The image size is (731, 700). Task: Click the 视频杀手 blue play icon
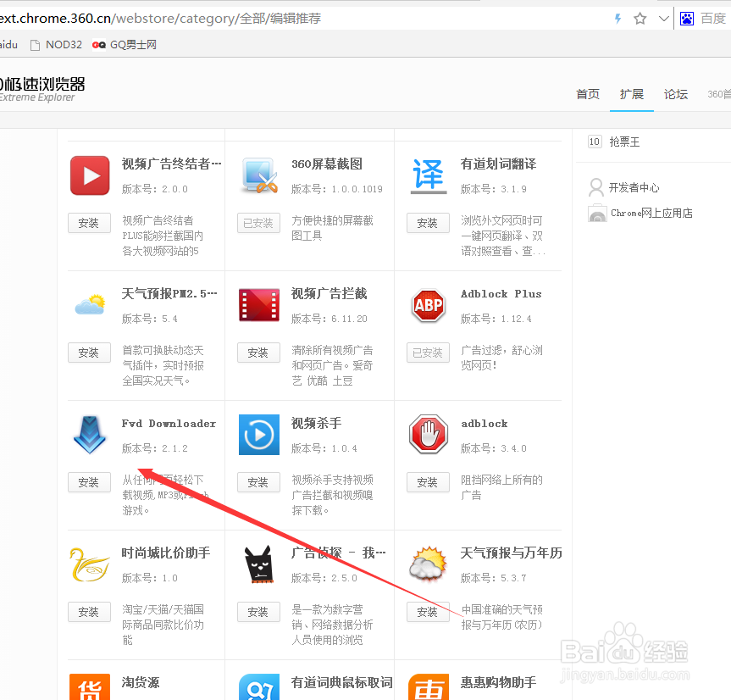tap(259, 435)
